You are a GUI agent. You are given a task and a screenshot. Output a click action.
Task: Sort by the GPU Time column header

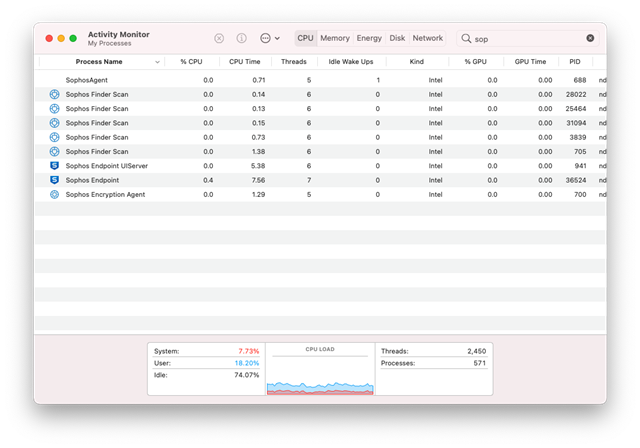click(530, 62)
